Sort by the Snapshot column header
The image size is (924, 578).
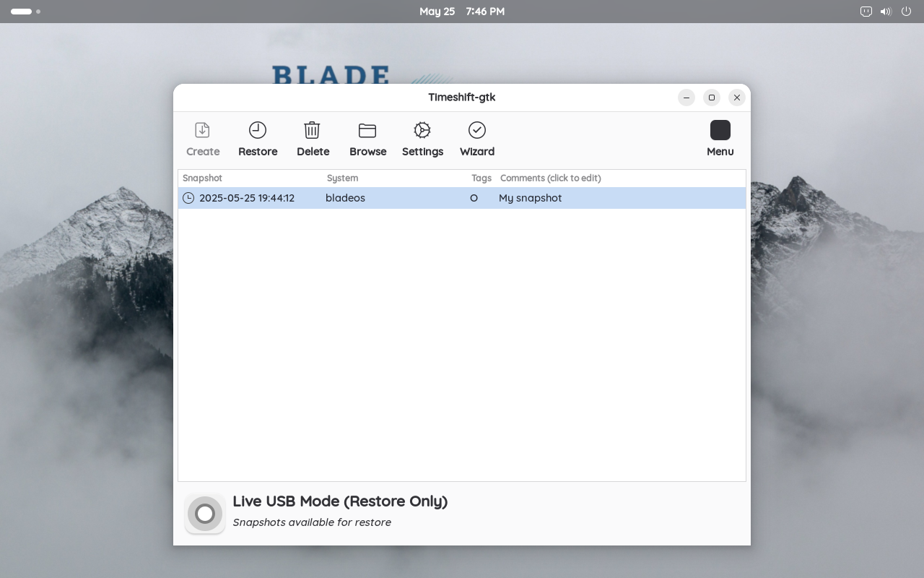click(x=202, y=178)
